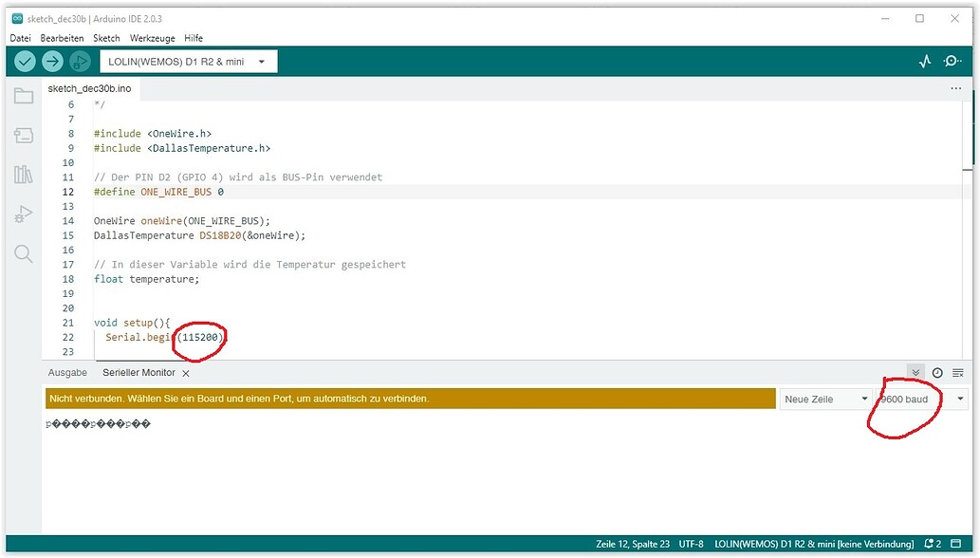Open the Serial Plotter icon top right
Screen dimensions: 980x558
[x=925, y=61]
